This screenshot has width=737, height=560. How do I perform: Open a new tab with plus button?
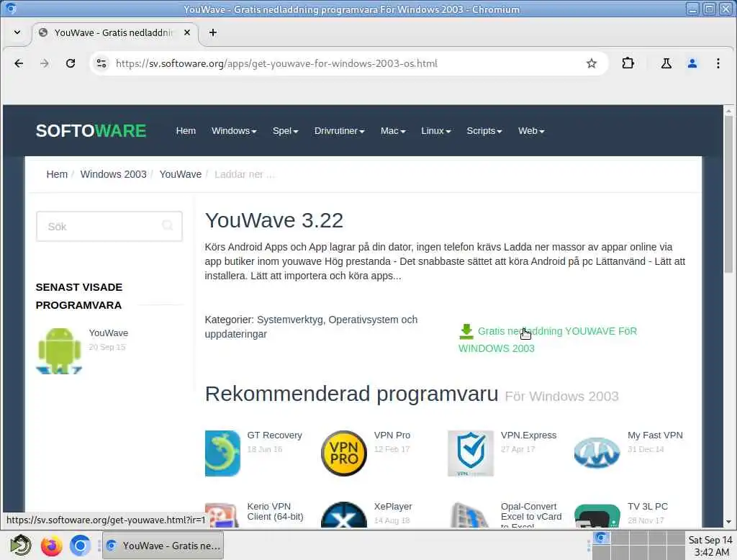point(213,32)
